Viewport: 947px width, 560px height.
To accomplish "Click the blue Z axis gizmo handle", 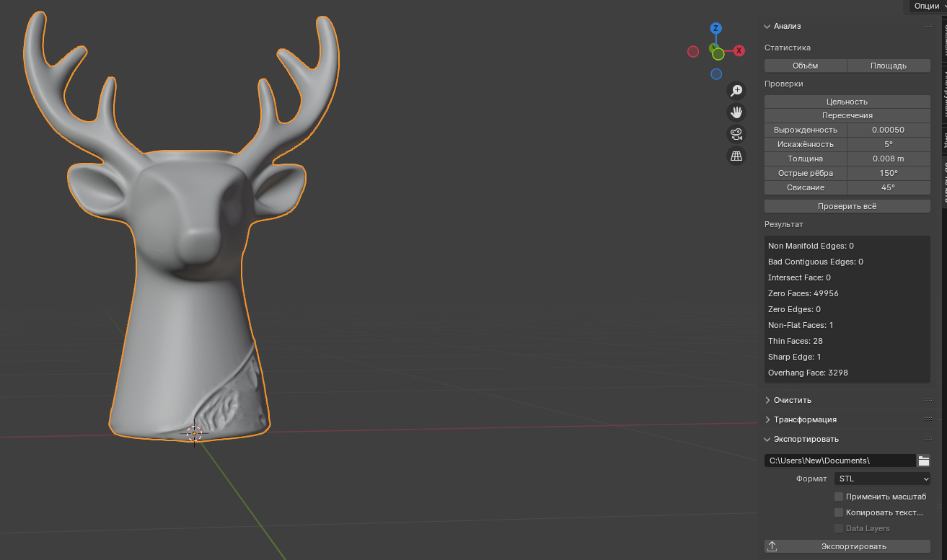I will point(716,29).
